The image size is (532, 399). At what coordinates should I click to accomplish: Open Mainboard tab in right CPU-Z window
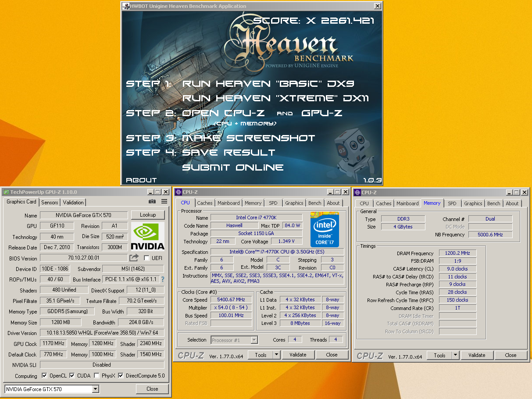pyautogui.click(x=407, y=203)
